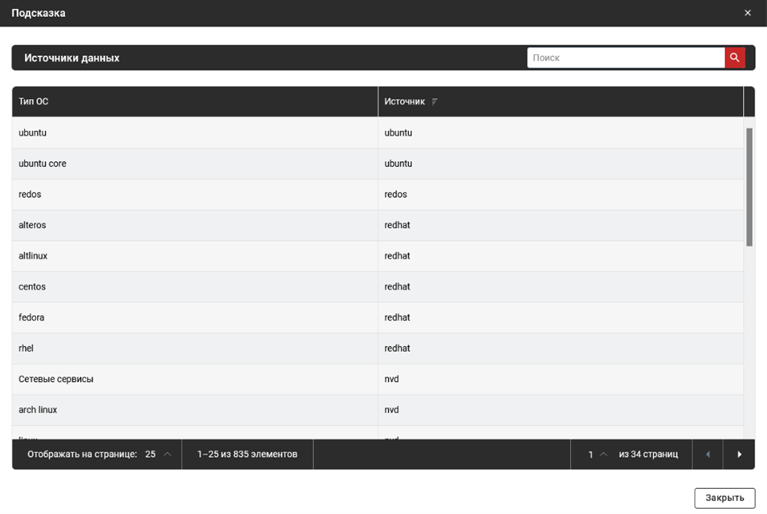767x514 pixels.
Task: Click the redhat source cell for centos
Action: click(561, 287)
